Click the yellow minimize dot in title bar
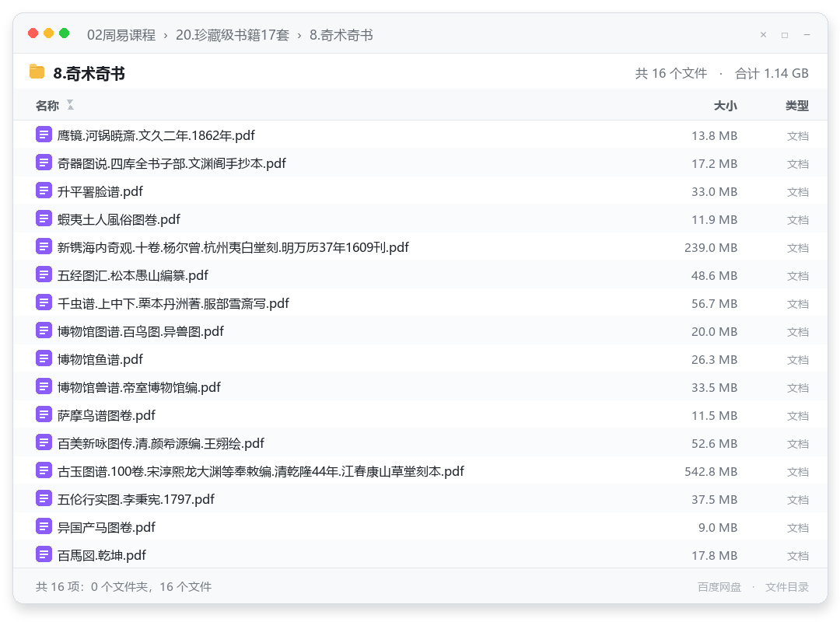This screenshot has width=840, height=622. (x=49, y=33)
